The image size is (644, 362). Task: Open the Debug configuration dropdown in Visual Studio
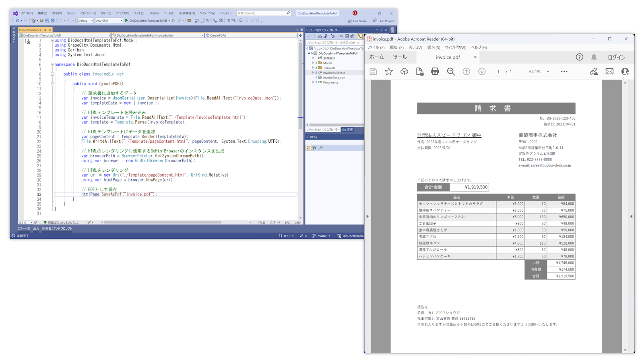85,21
